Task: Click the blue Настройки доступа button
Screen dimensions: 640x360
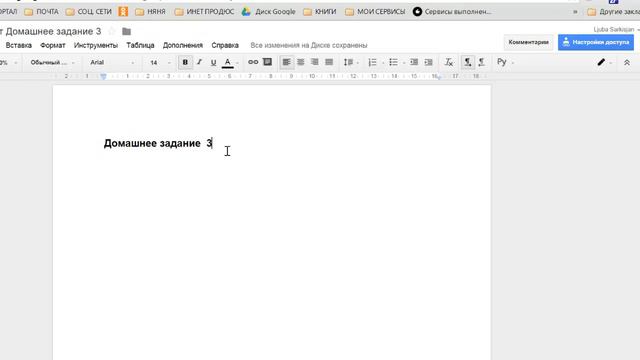Action: tap(596, 42)
